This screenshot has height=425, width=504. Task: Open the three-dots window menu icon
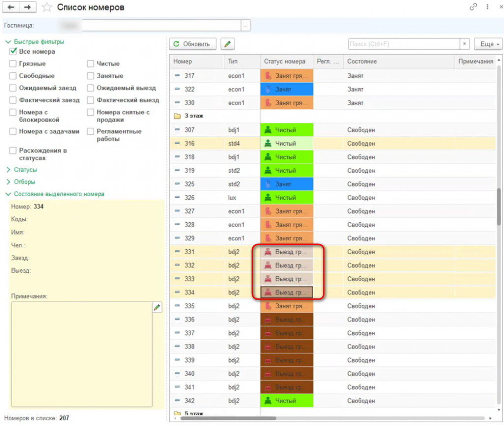click(x=487, y=7)
